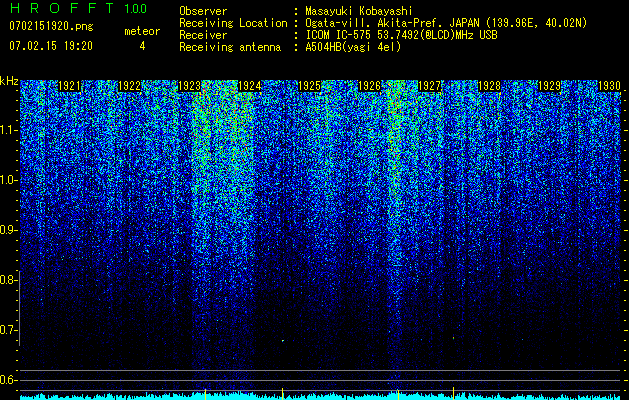The width and height of the screenshot is (629, 400).
Task: Click the 1929 time label
Action: (x=550, y=86)
